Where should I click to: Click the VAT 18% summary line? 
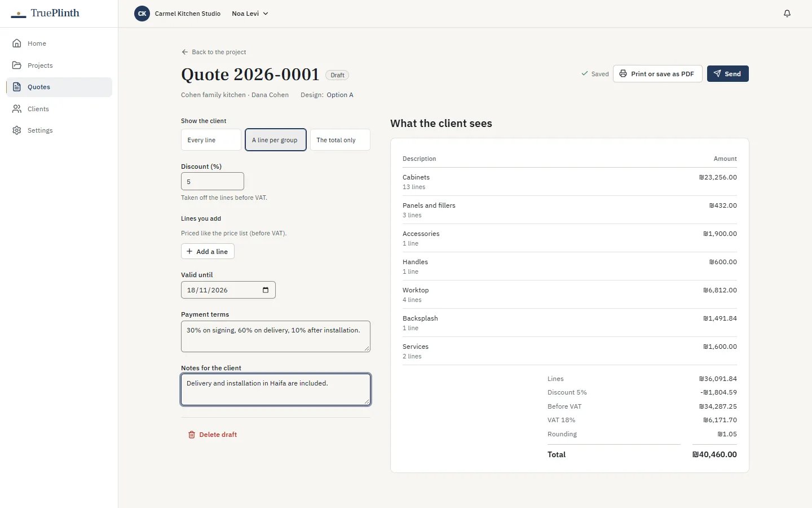coord(642,420)
